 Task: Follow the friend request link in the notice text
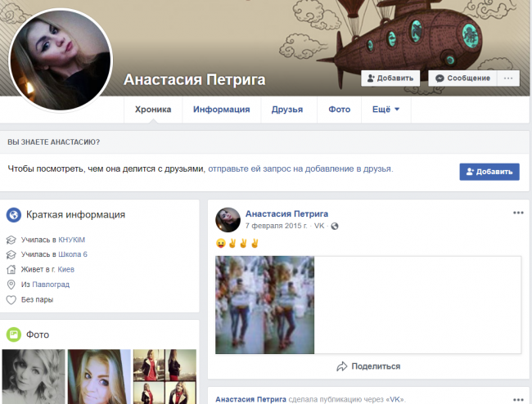point(300,168)
